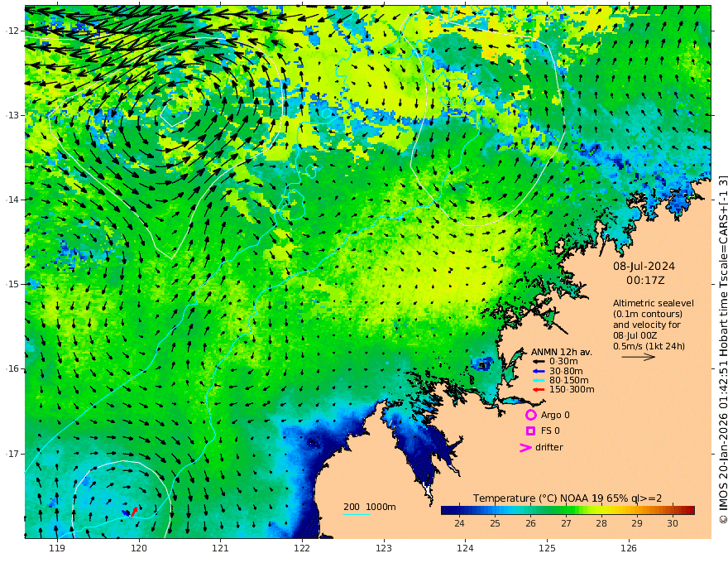
Task: Pick the dark blue end of temperature colorbar
Action: [444, 510]
